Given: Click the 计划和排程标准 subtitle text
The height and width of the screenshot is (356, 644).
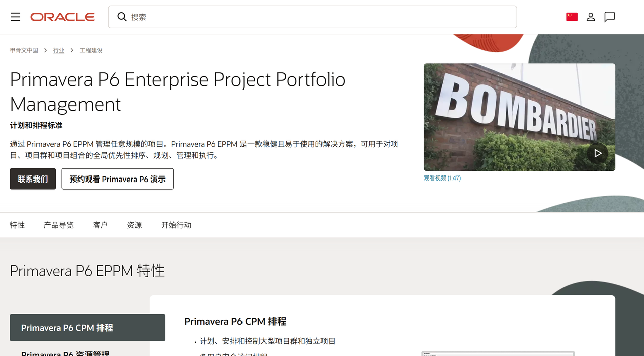Looking at the screenshot, I should [x=36, y=125].
